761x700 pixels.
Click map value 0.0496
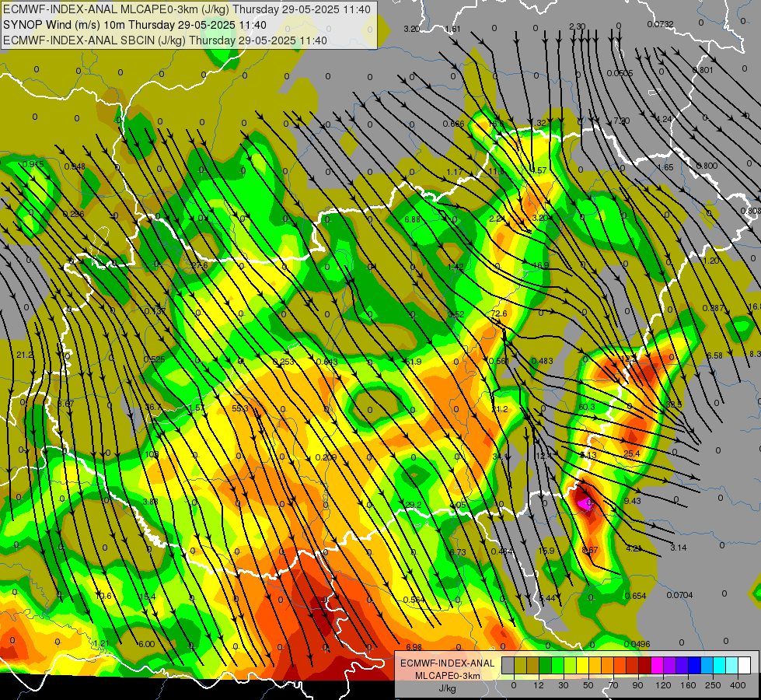coord(637,644)
